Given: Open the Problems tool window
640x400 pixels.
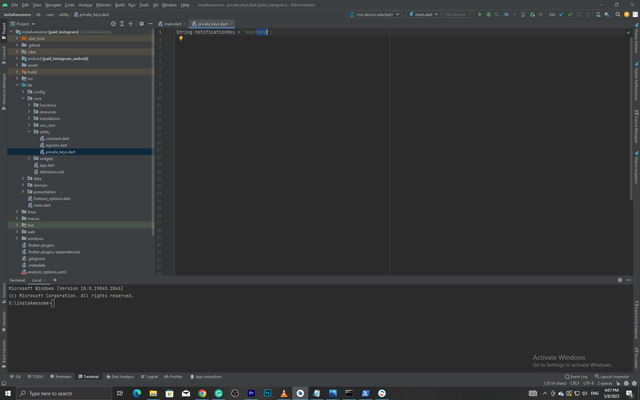Looking at the screenshot, I should click(60, 376).
